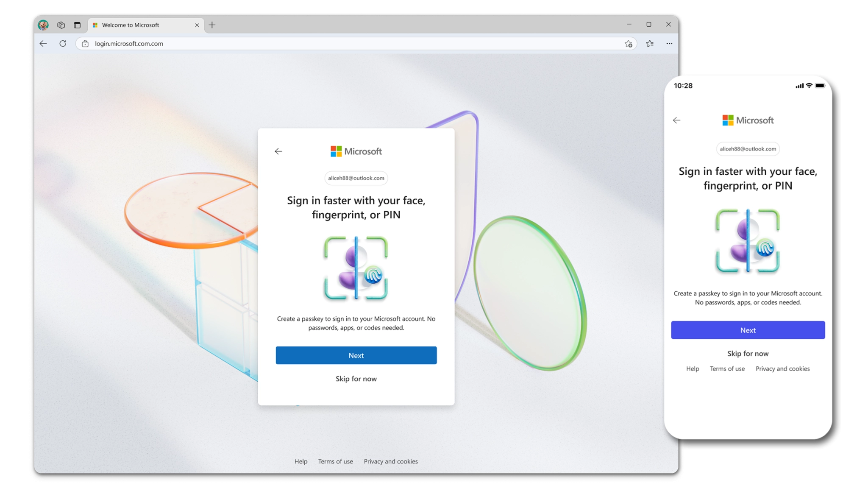868x494 pixels.
Task: Open Terms of use at the page footer
Action: point(335,461)
